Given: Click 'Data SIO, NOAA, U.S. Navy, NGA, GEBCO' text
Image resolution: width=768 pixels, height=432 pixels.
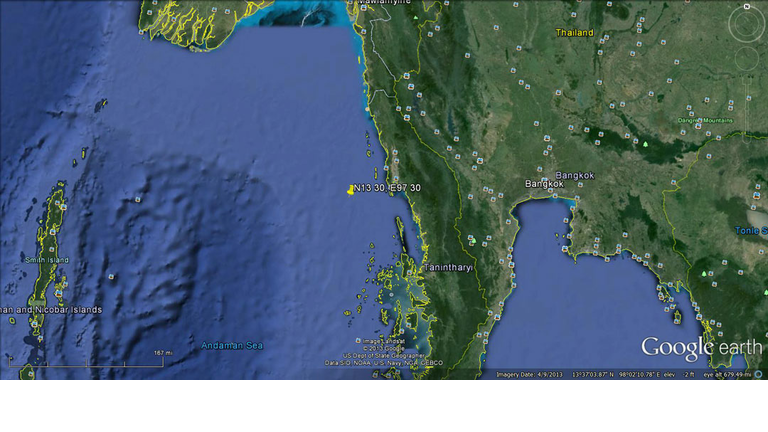Looking at the screenshot, I should click(384, 363).
